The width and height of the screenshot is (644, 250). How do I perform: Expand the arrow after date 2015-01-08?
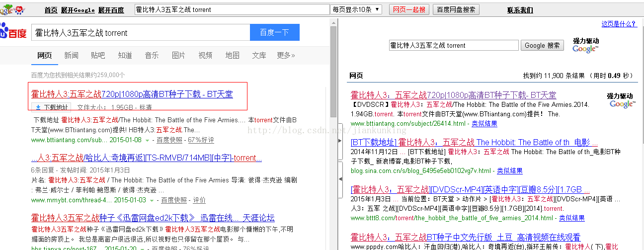pyautogui.click(x=147, y=141)
